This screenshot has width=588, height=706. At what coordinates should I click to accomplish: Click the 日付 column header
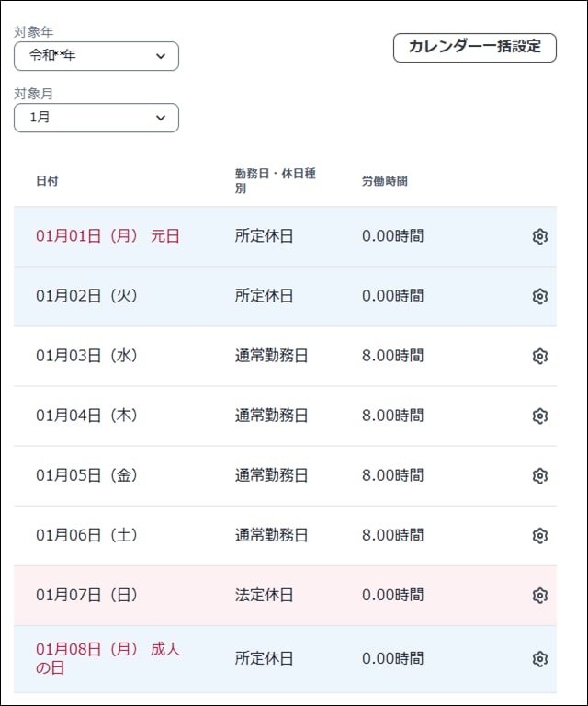tap(47, 181)
